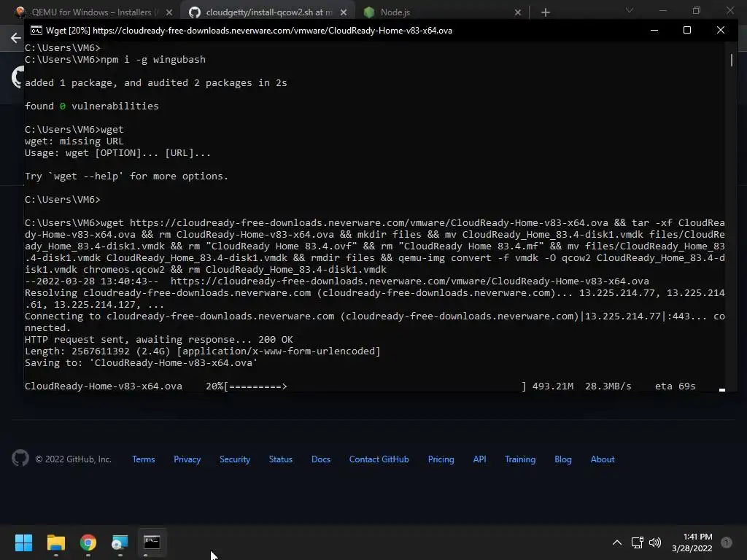Click the 'wget: missing URL' line
This screenshot has width=747, height=560.
tap(74, 141)
